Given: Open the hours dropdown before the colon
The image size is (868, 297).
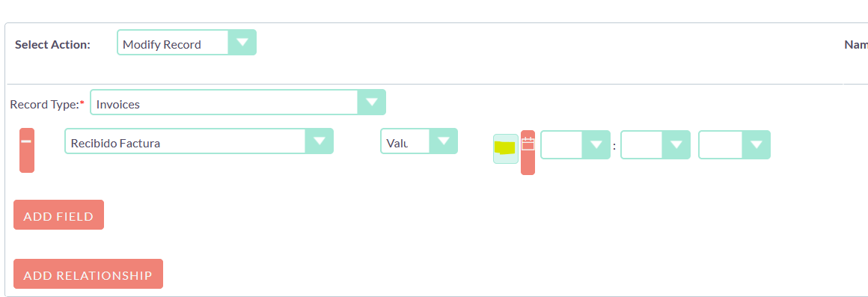Looking at the screenshot, I should (x=575, y=144).
